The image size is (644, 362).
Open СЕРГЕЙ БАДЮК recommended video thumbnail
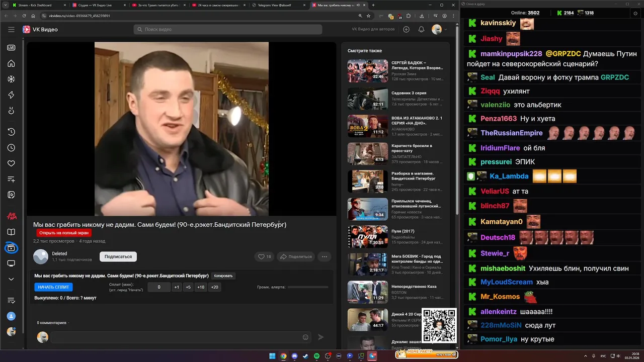(x=368, y=71)
